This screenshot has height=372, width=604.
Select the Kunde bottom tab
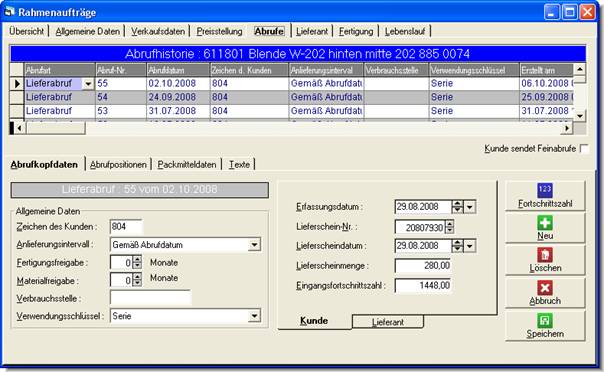tap(314, 321)
